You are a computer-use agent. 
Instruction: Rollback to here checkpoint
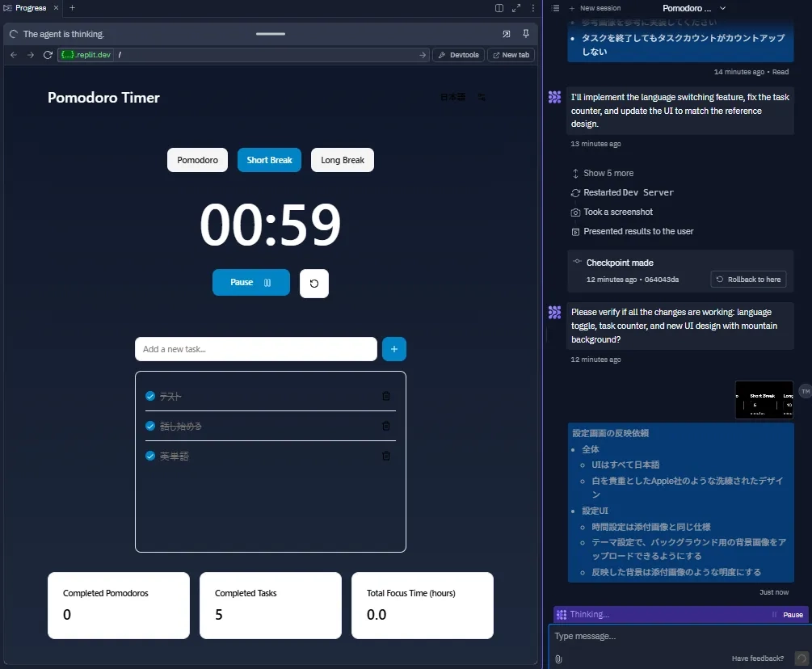748,279
